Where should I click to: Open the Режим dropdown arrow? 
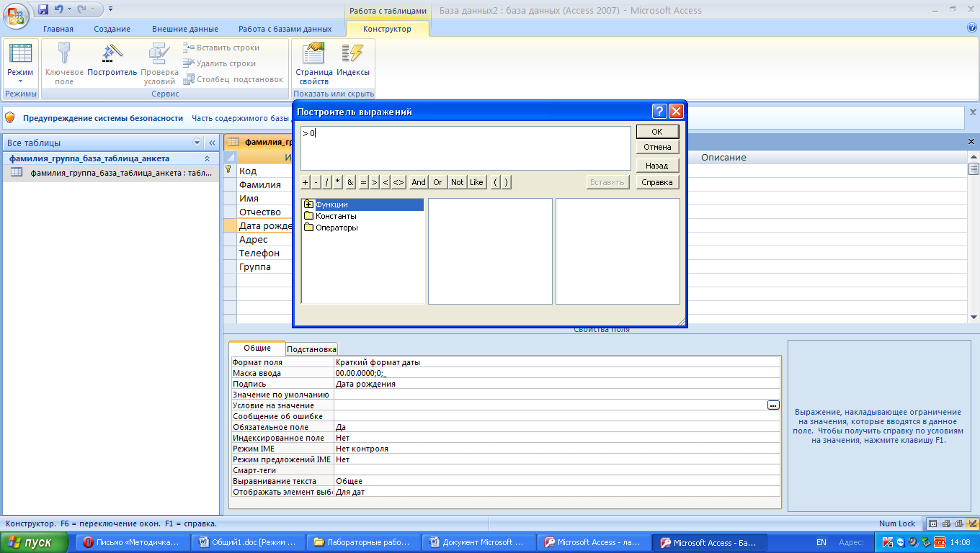pyautogui.click(x=20, y=81)
